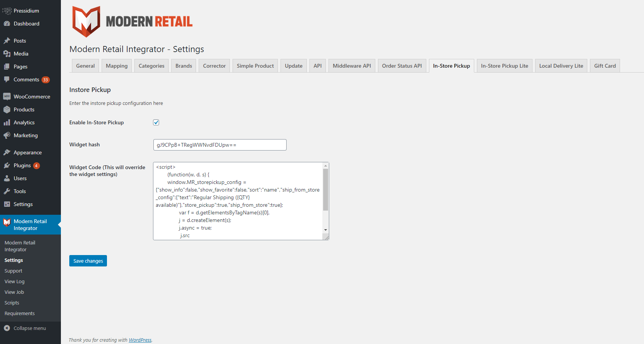This screenshot has width=644, height=344.
Task: Open Modern Retail Integrator submenu link
Action: pos(20,246)
